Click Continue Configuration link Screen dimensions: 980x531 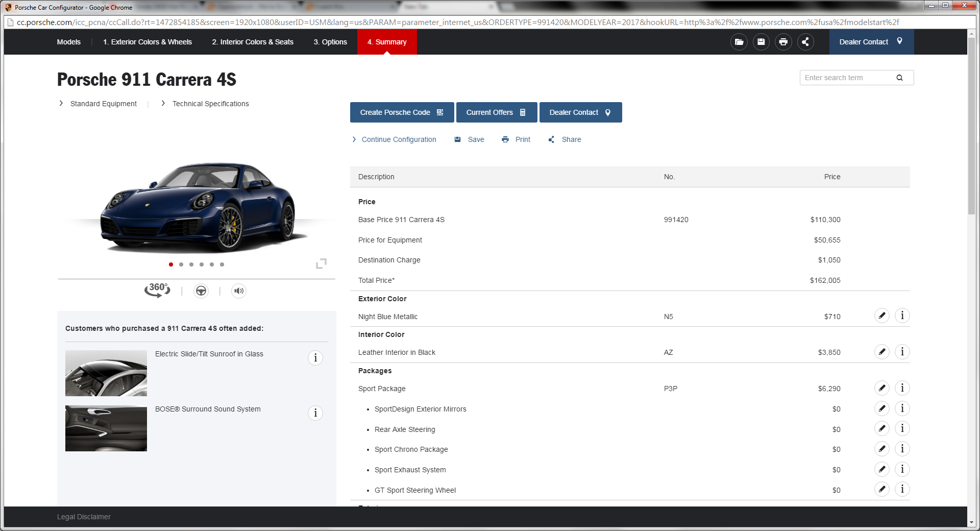(394, 139)
